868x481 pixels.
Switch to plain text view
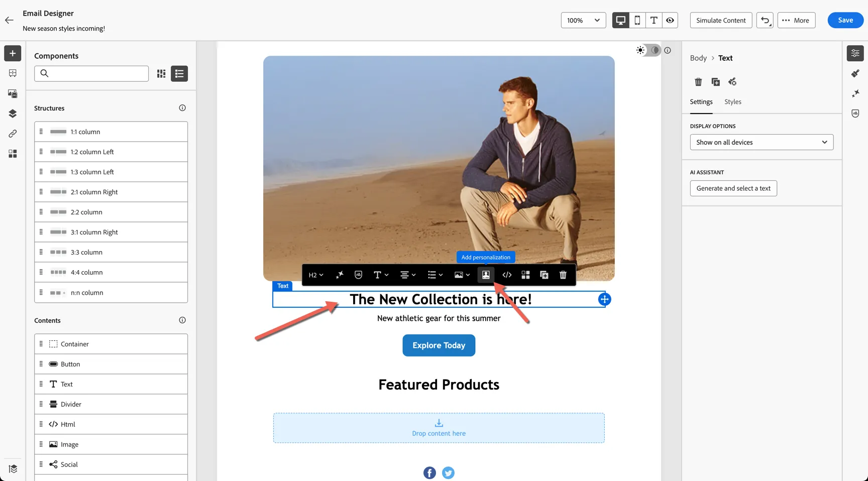[654, 20]
